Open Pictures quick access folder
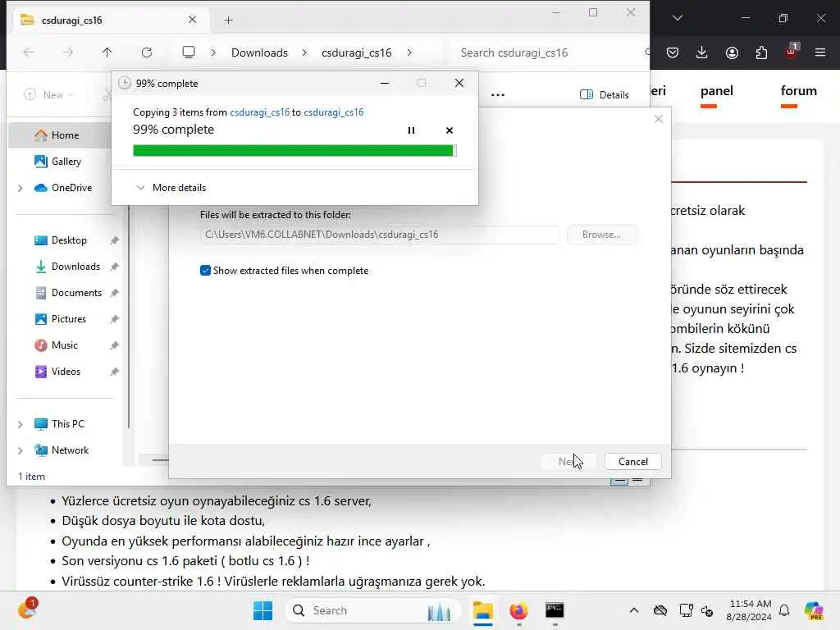Image resolution: width=840 pixels, height=630 pixels. pyautogui.click(x=69, y=319)
